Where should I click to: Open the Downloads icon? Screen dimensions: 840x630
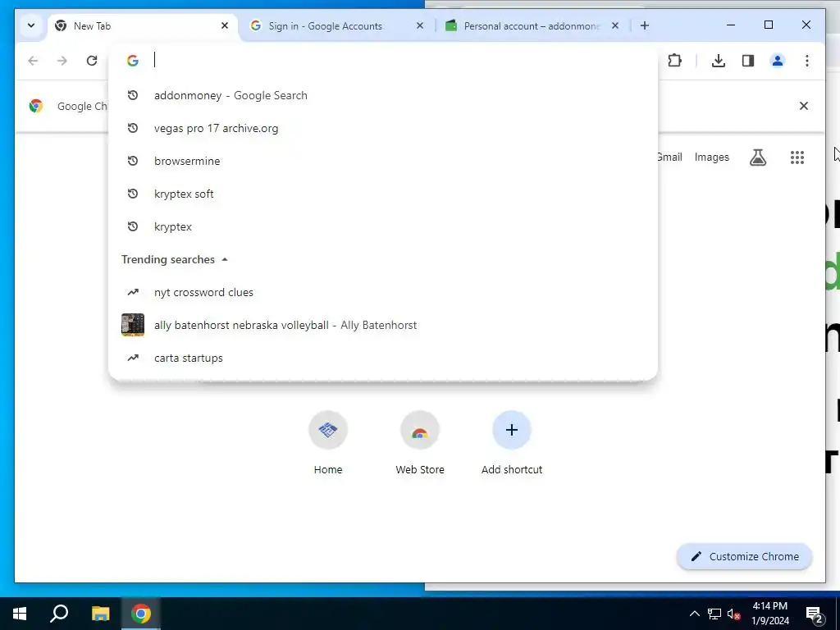[x=719, y=61]
